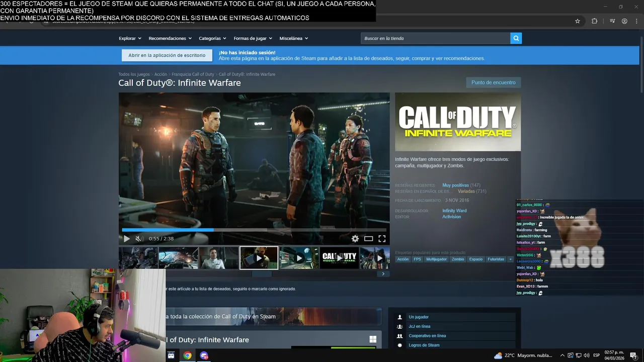Click the Buscar en la tienda field
This screenshot has width=644, height=362.
pyautogui.click(x=435, y=38)
